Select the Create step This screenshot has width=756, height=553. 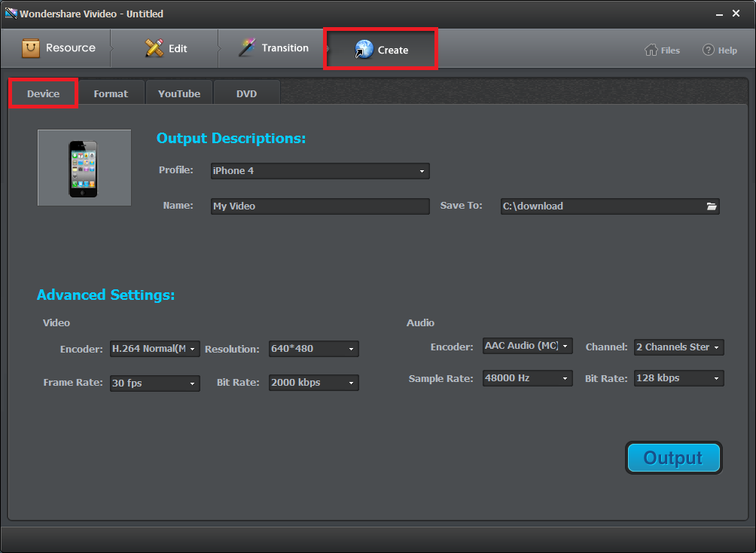coord(380,49)
